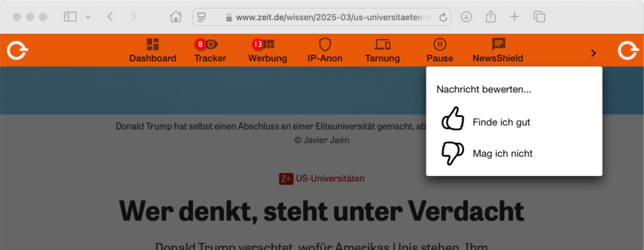
Task: Click the right orange bar logo
Action: (x=628, y=52)
